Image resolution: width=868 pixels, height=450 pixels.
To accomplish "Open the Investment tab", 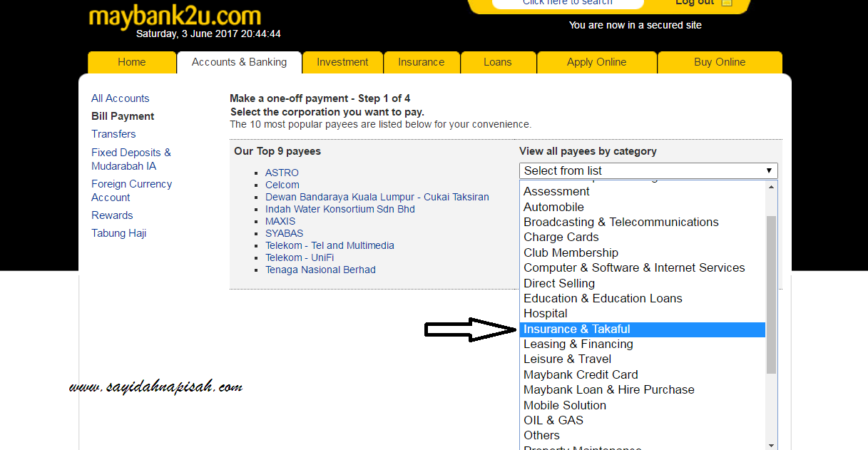I will (342, 62).
